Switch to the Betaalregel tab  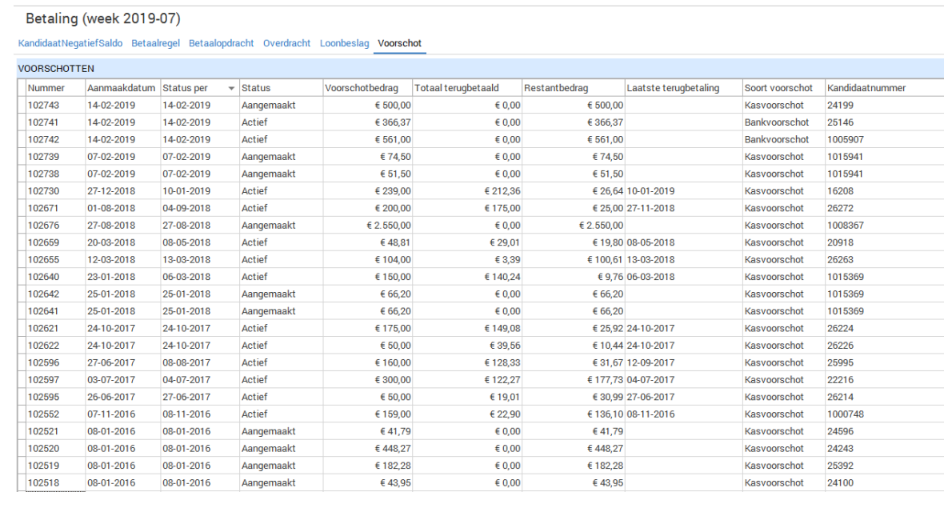pos(157,44)
